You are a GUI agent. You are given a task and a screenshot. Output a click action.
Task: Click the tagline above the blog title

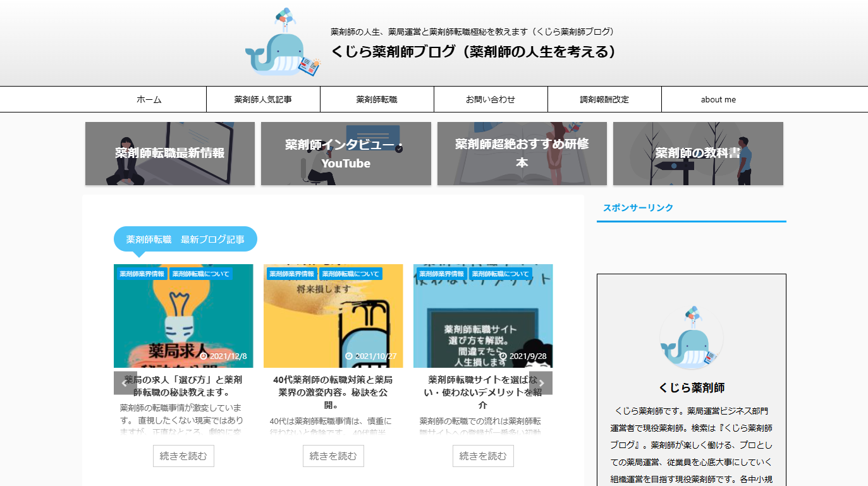point(473,32)
